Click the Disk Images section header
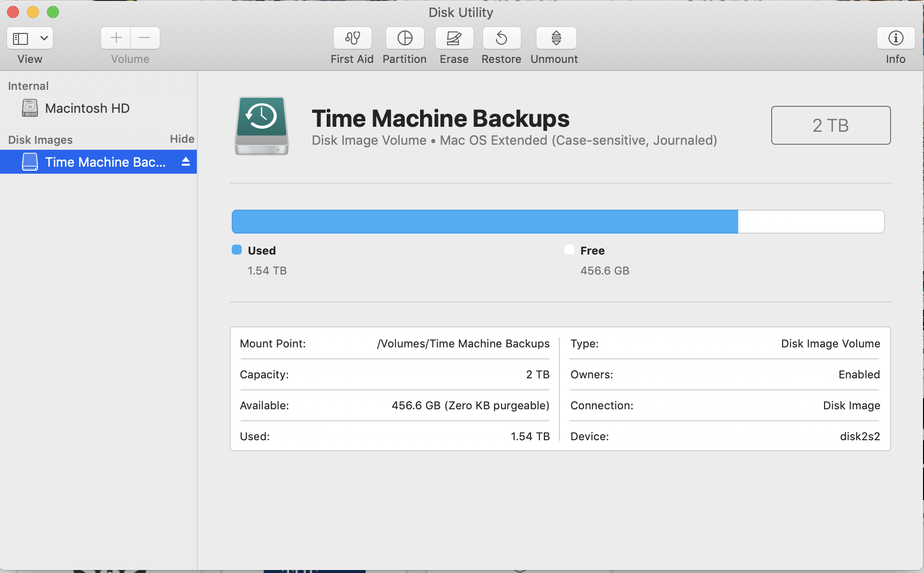Screen dimensions: 924x573 (x=40, y=140)
